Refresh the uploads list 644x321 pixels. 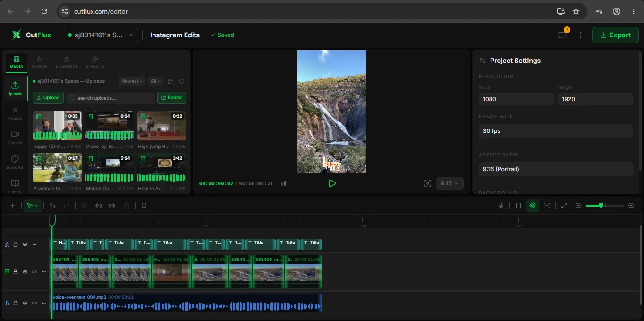point(182,81)
